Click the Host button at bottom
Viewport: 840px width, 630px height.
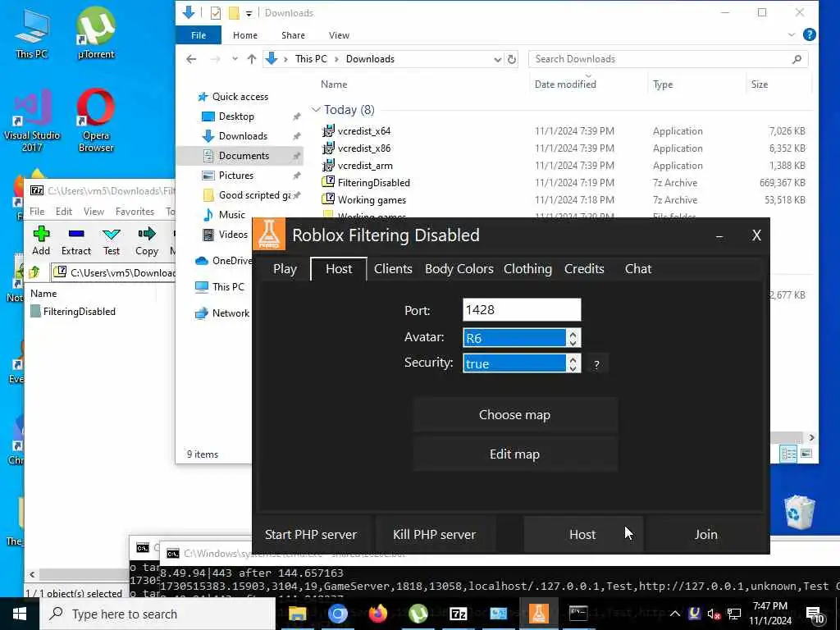pyautogui.click(x=582, y=535)
